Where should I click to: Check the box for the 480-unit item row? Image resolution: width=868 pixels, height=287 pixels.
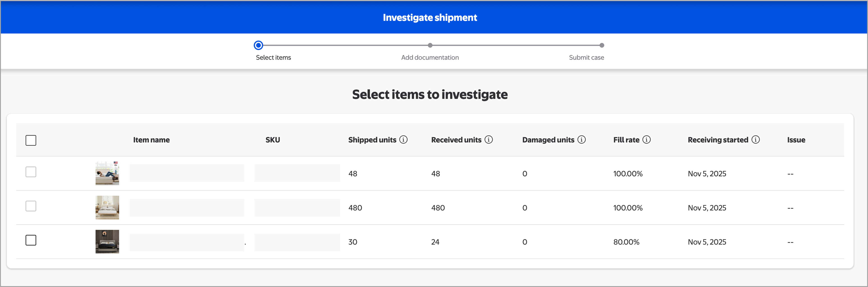click(31, 206)
